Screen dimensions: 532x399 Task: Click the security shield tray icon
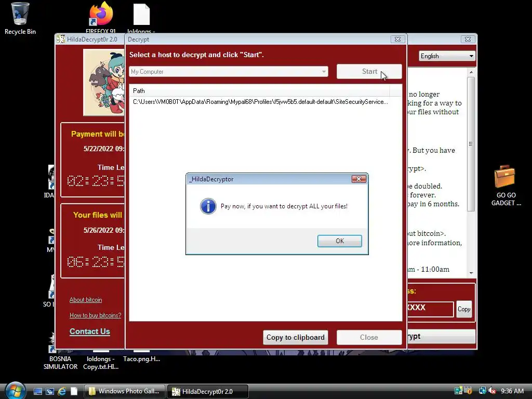(x=469, y=391)
